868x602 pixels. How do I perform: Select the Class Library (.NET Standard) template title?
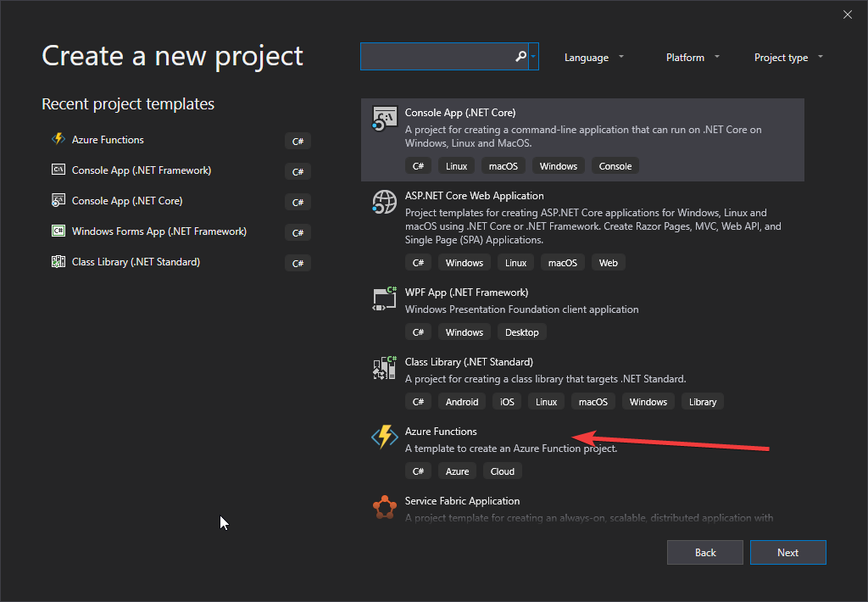click(x=469, y=362)
